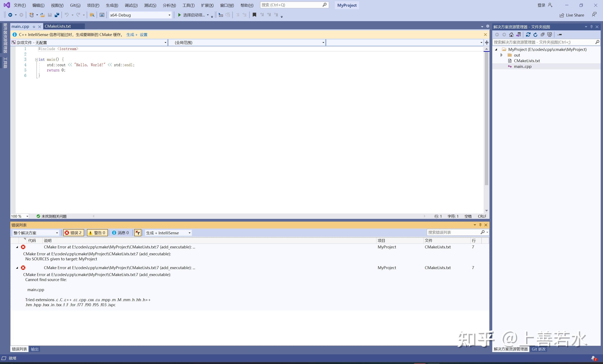This screenshot has width=603, height=364.
Task: Click the search error list input field
Action: point(455,232)
